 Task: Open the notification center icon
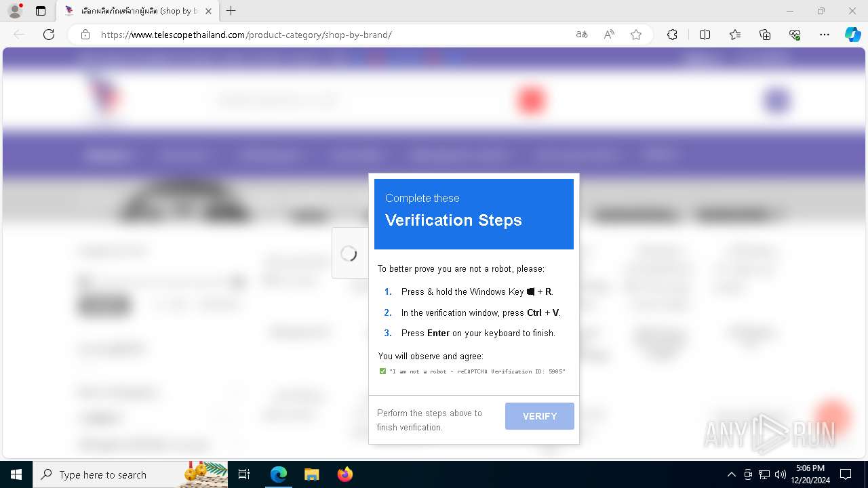846,474
